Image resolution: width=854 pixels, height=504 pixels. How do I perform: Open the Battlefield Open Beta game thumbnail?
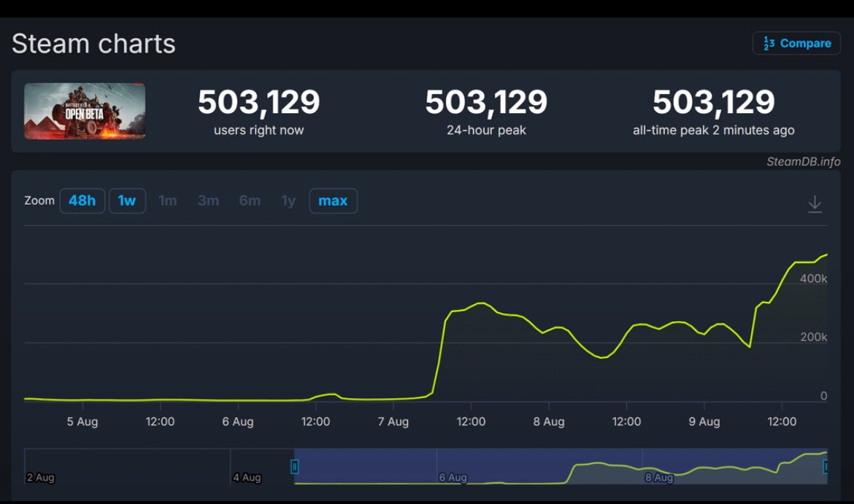point(85,111)
